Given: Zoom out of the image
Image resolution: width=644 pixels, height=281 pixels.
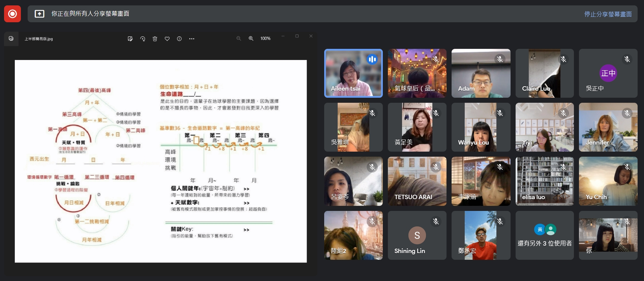Looking at the screenshot, I should point(239,38).
